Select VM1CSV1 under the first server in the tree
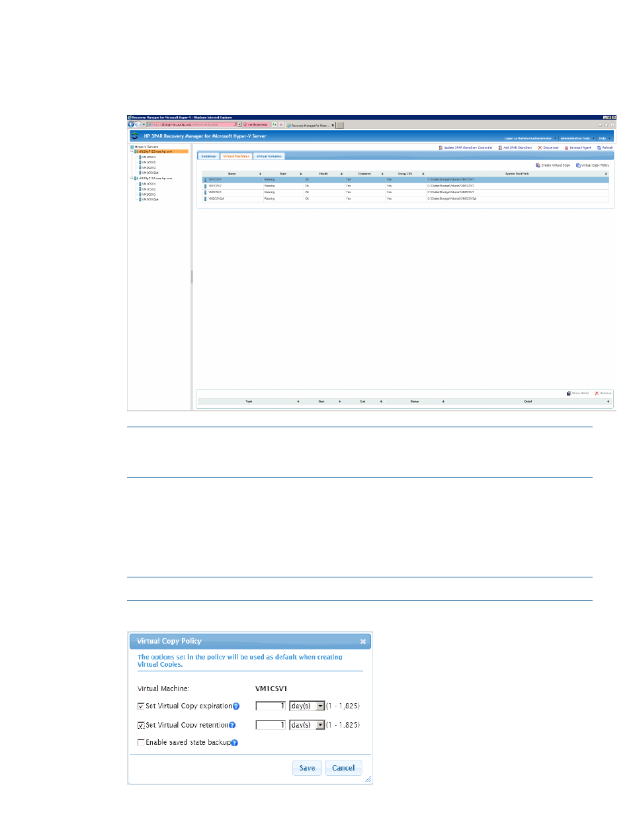 click(x=149, y=157)
